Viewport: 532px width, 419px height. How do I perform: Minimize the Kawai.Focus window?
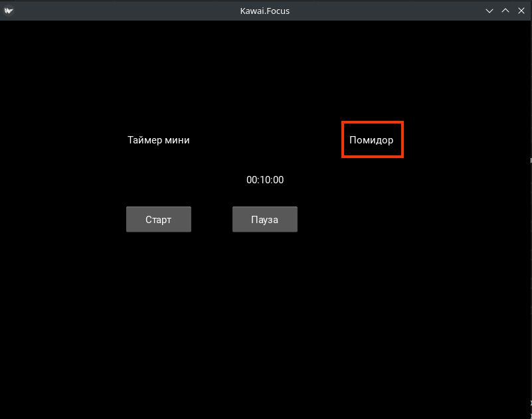coord(489,11)
